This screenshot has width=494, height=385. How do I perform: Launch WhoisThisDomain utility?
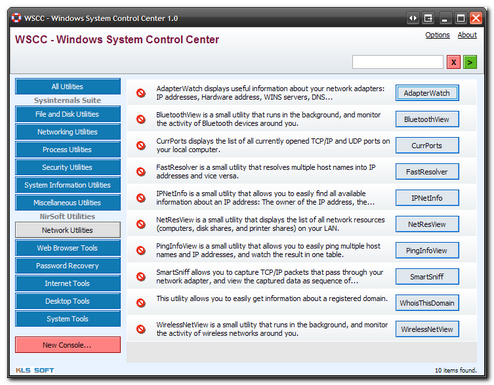(x=427, y=303)
